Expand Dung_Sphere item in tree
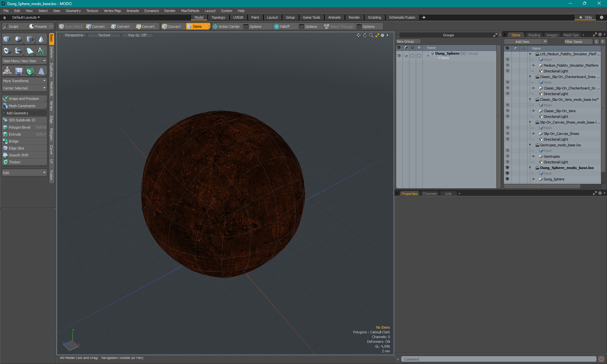 point(534,179)
